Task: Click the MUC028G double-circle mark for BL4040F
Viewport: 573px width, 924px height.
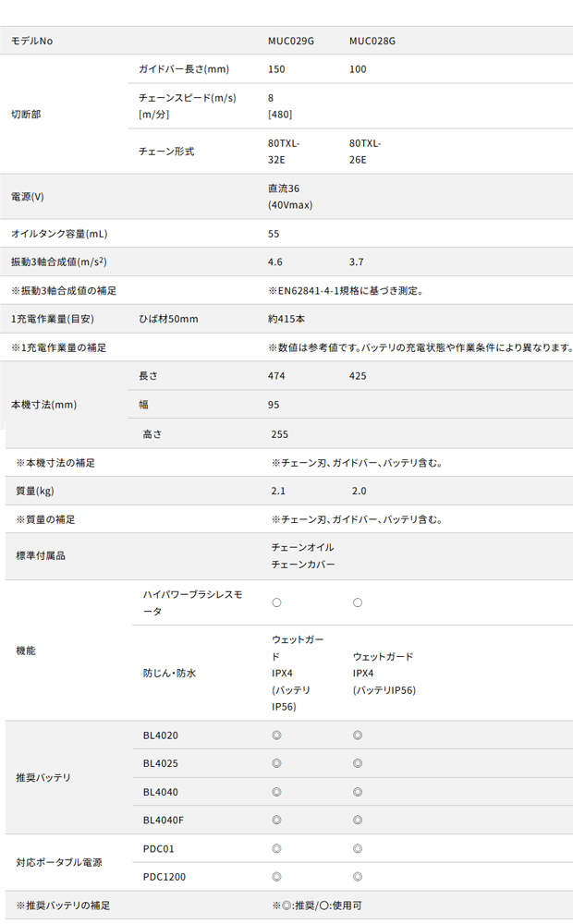Action: (358, 820)
